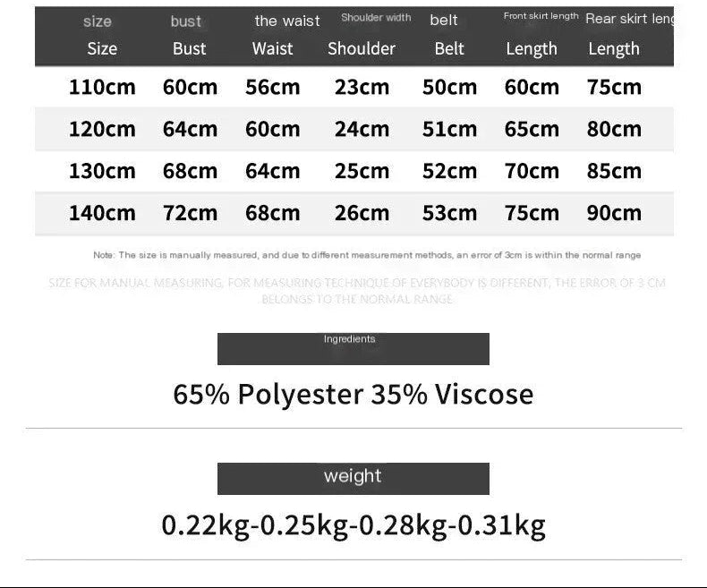Select the Waist column header
This screenshot has height=588, width=707.
tap(272, 48)
